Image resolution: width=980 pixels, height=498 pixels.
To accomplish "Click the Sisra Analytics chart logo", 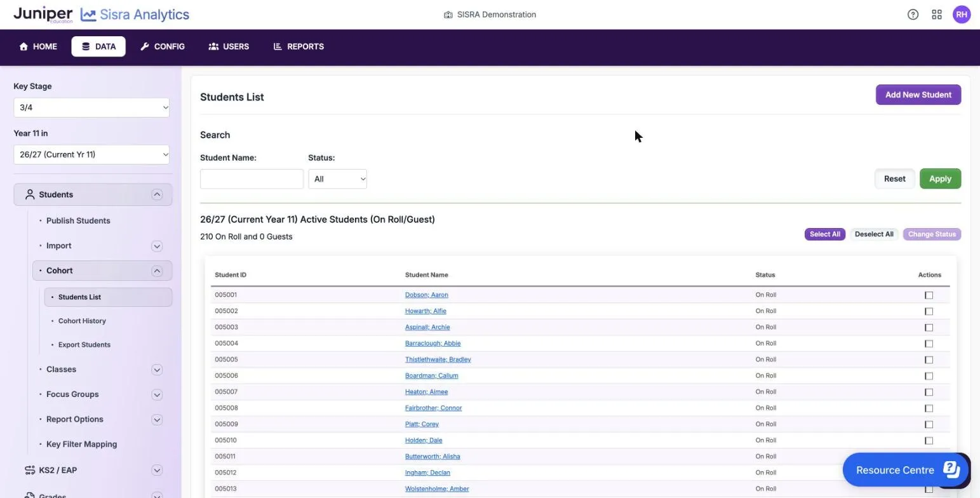I will 88,15.
